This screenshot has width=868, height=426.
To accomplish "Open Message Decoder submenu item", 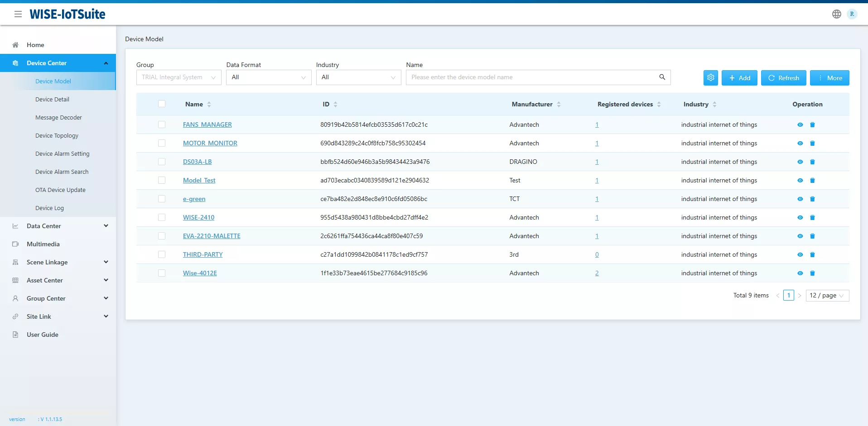I will (58, 117).
